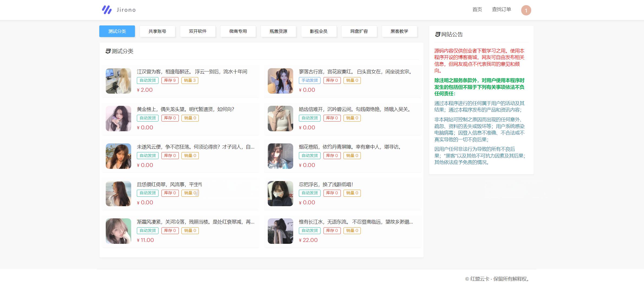Click the icon beside 测试分类 section heading

pos(108,51)
